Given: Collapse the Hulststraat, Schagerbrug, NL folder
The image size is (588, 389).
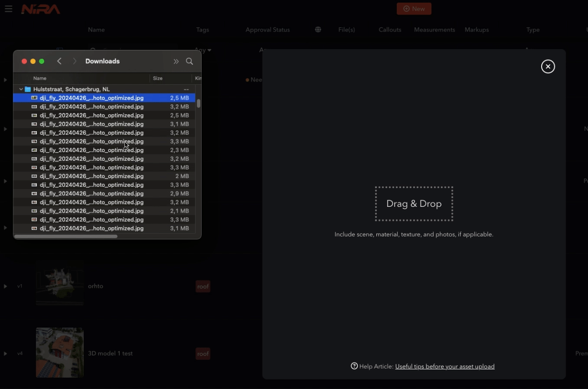Looking at the screenshot, I should click(x=21, y=89).
